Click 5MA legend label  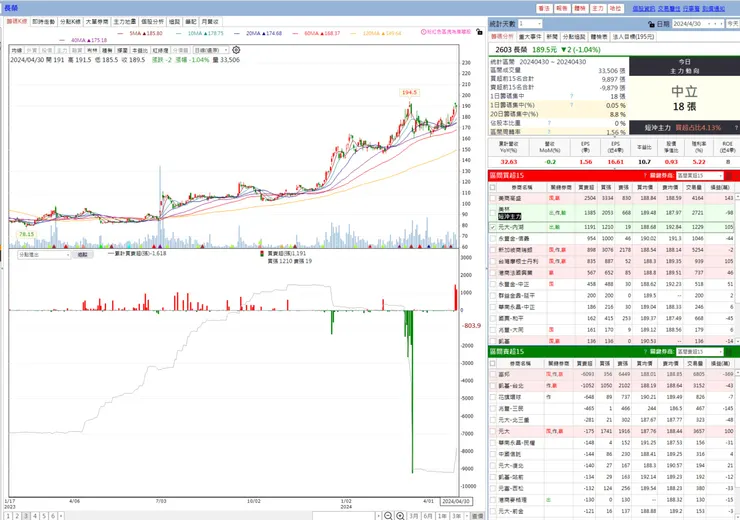[x=145, y=33]
